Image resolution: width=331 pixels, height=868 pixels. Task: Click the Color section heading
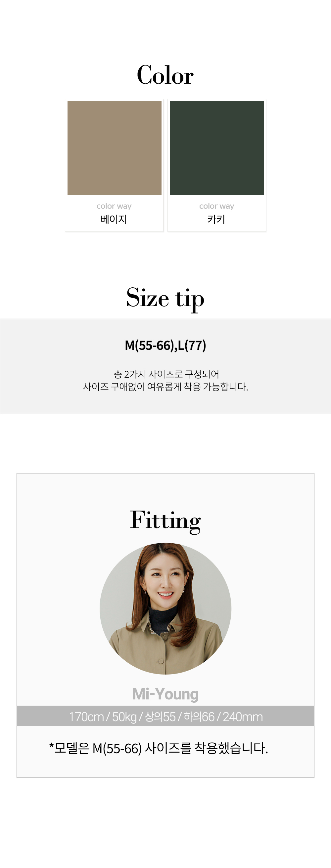point(165,75)
